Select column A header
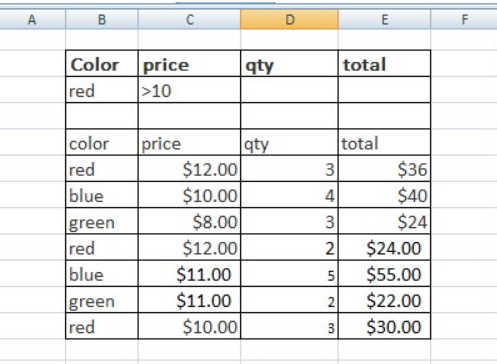The image size is (497, 364). 32,19
